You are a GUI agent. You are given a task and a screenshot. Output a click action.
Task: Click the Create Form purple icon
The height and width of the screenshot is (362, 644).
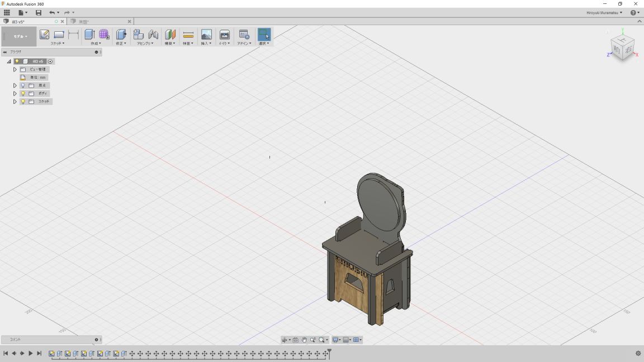tap(104, 35)
